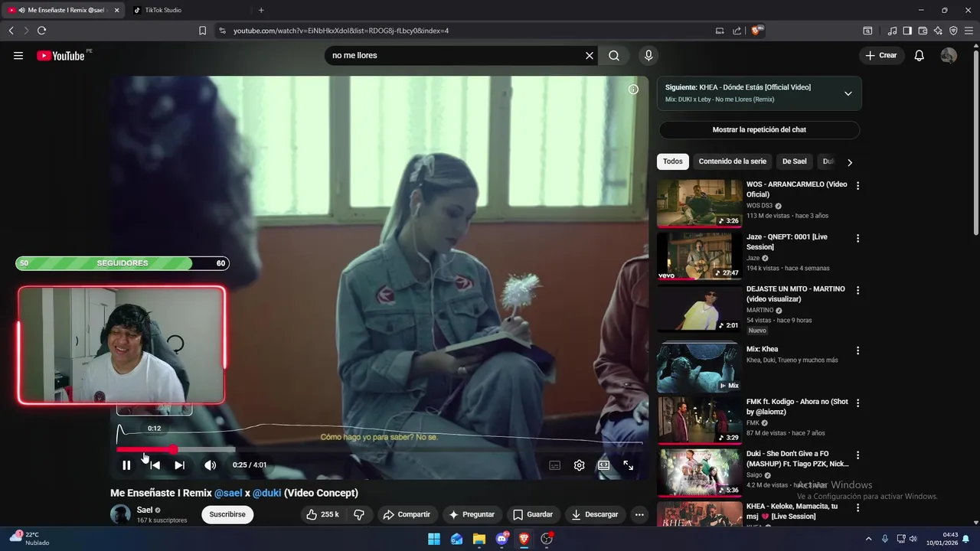Select the Todos filter chip
Viewport: 980px width, 551px height.
click(x=673, y=161)
